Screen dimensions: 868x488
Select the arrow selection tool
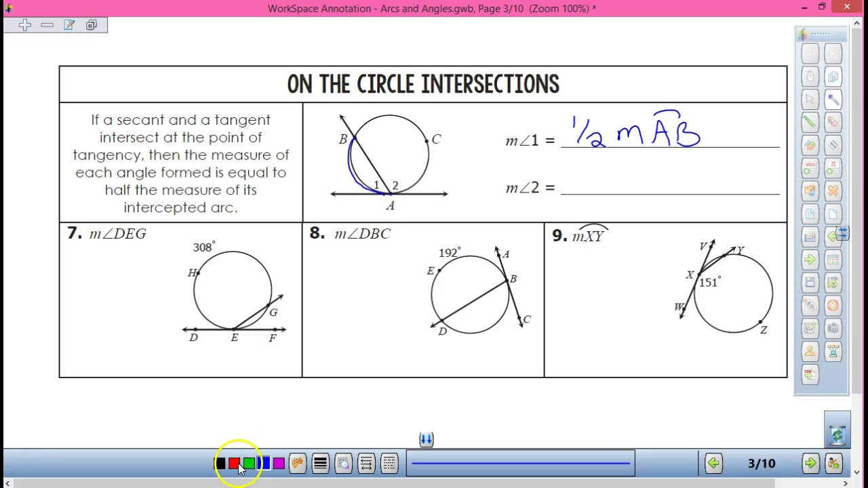pyautogui.click(x=810, y=100)
